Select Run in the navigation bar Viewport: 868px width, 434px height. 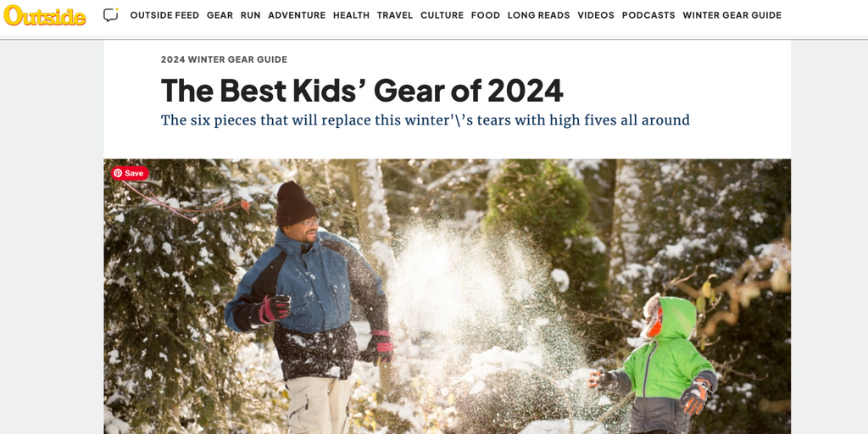point(250,15)
